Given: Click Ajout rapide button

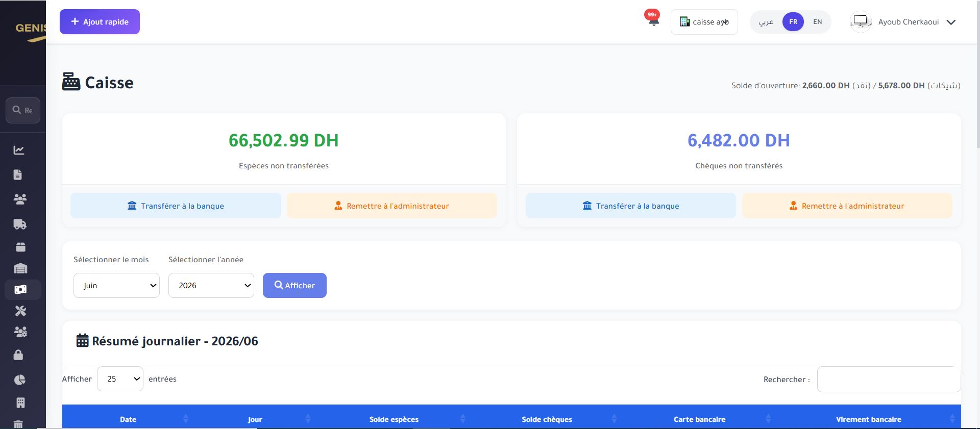Looking at the screenshot, I should pos(100,22).
